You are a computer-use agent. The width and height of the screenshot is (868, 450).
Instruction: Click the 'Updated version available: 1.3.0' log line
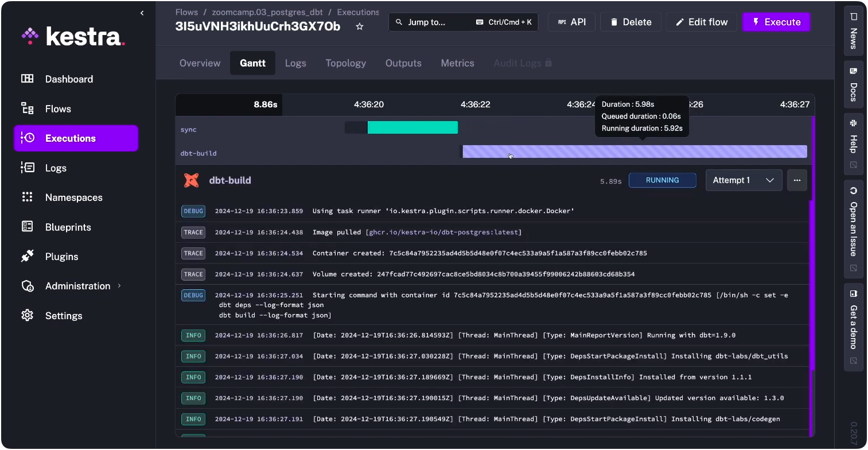(x=492, y=398)
